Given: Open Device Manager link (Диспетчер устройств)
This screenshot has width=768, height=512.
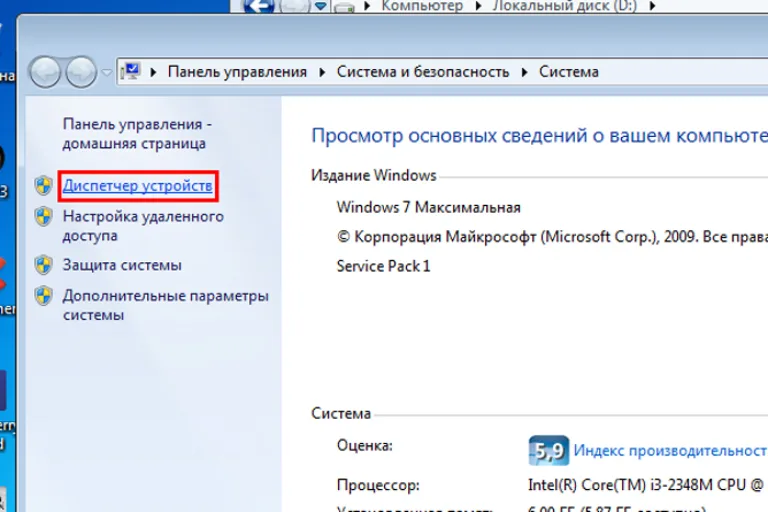Looking at the screenshot, I should [138, 186].
